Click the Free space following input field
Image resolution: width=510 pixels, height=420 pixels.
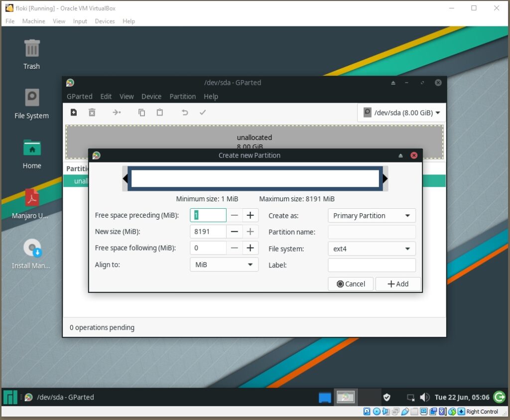[208, 248]
